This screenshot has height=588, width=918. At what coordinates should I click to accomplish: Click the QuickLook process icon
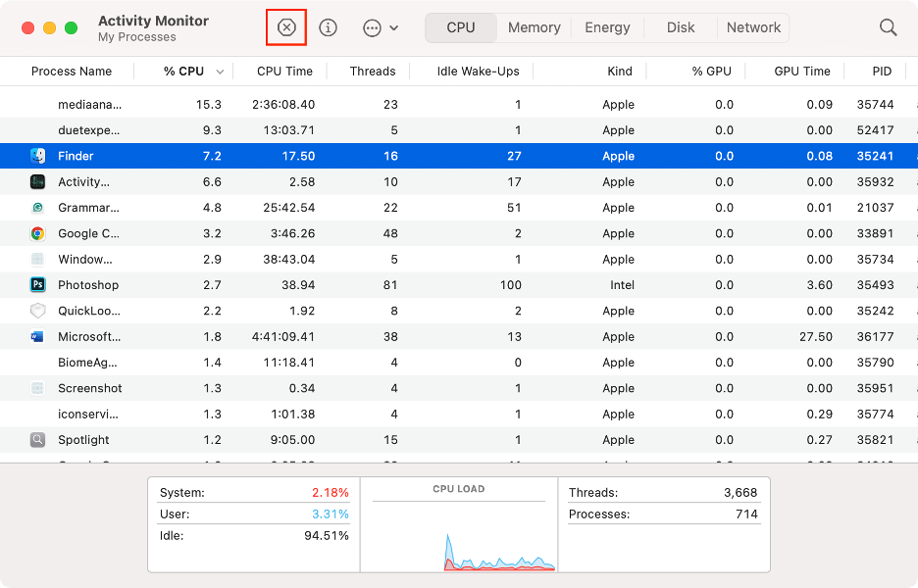point(37,311)
